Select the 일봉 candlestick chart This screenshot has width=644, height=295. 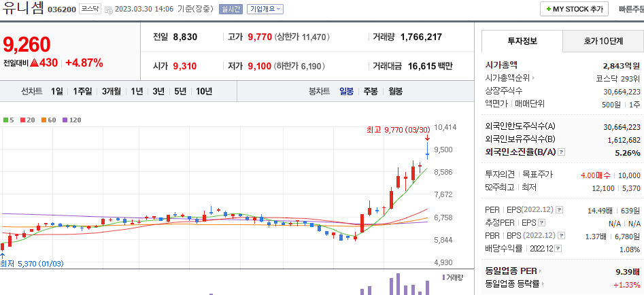pos(346,92)
